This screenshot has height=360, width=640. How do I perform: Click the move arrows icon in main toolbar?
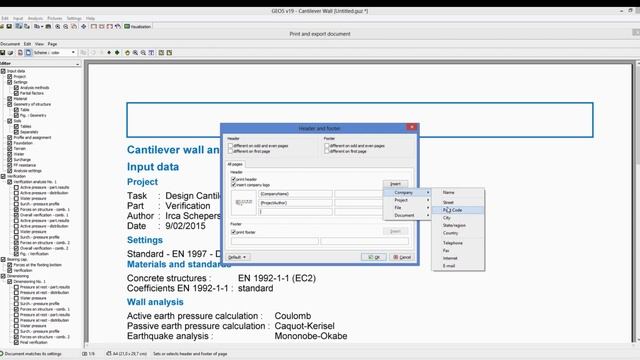[84, 26]
